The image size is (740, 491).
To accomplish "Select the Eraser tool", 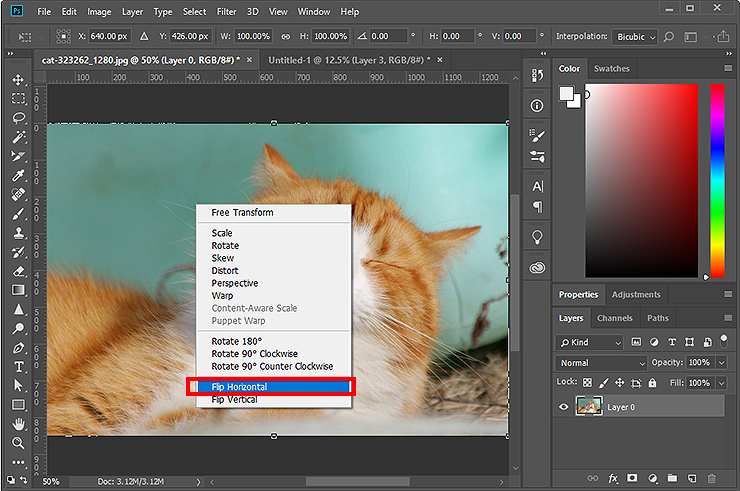I will click(x=18, y=271).
